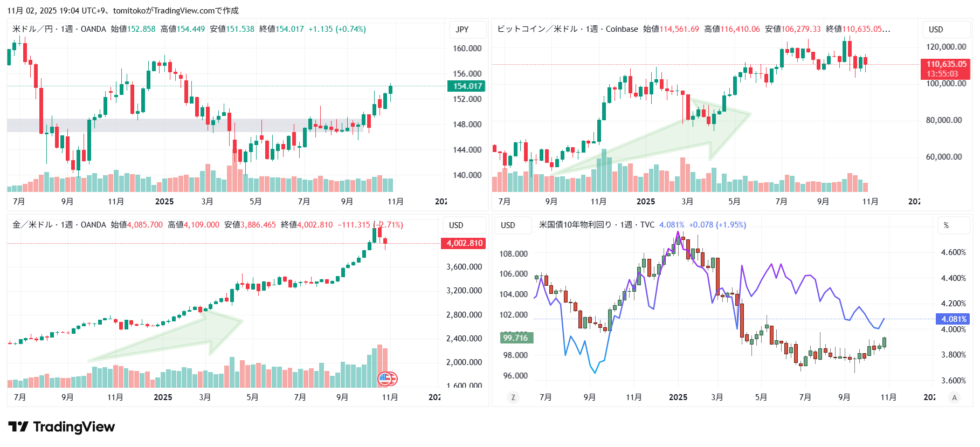Open left-scale USD selector on yield chart
Image resolution: width=980 pixels, height=447 pixels.
[x=508, y=225]
